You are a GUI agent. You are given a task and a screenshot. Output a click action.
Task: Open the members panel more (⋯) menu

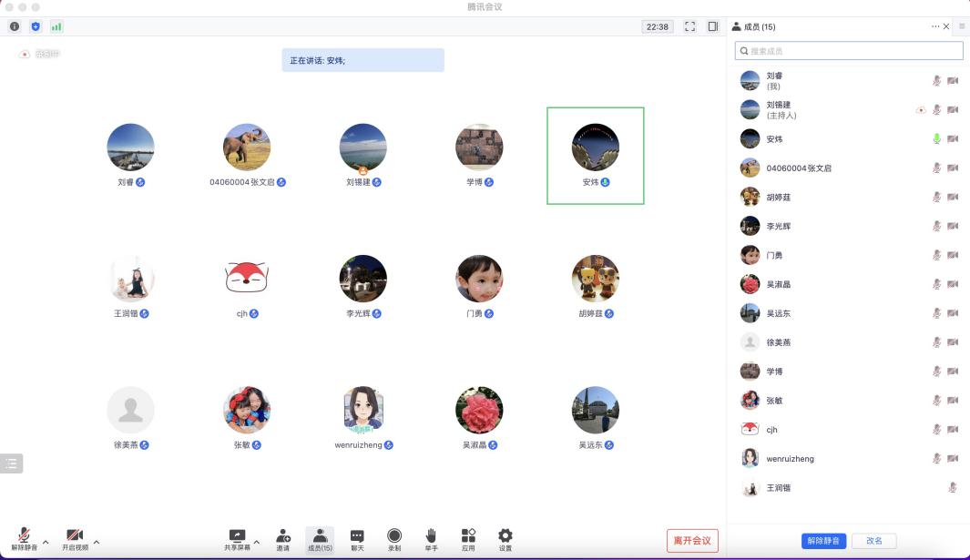pyautogui.click(x=934, y=26)
